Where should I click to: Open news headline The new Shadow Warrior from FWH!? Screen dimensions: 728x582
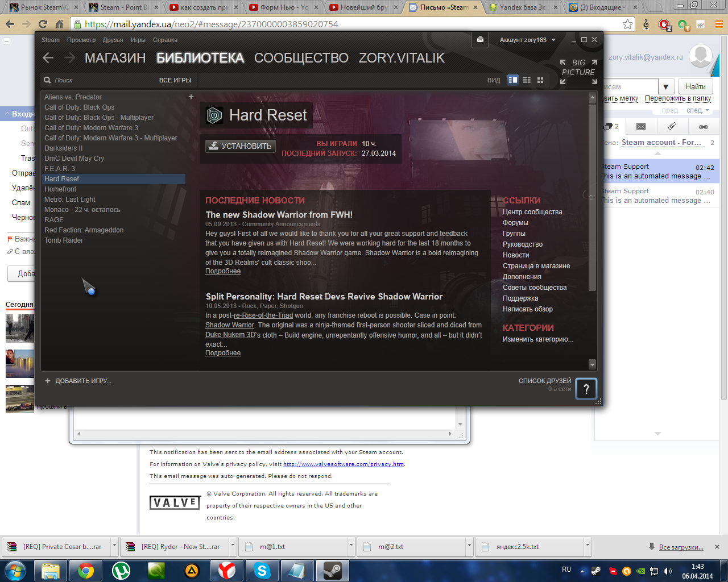tap(279, 215)
